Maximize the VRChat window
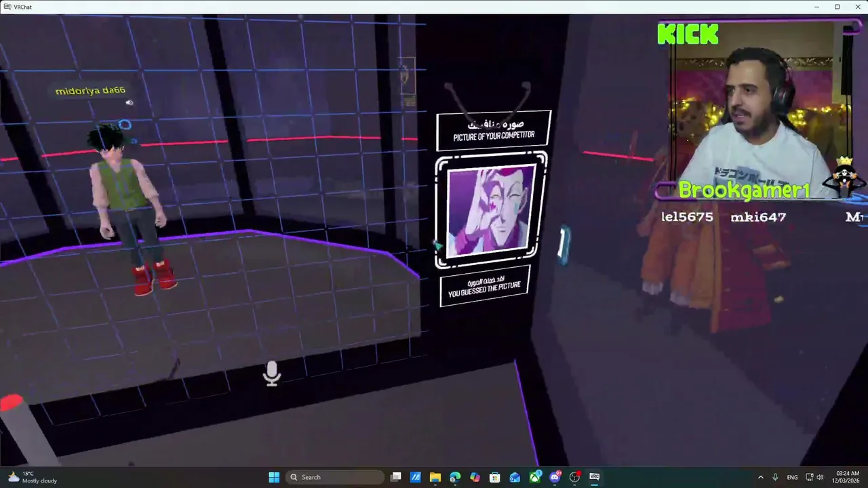This screenshot has width=868, height=488. point(837,7)
